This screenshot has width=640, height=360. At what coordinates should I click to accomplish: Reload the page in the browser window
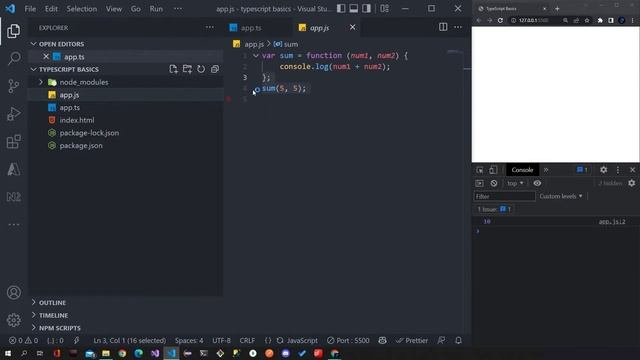click(x=500, y=20)
